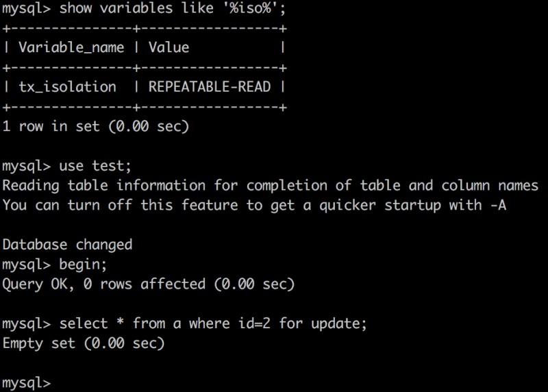548x392 pixels.
Task: Click the 'completion of table and column names' text
Action: pos(393,186)
